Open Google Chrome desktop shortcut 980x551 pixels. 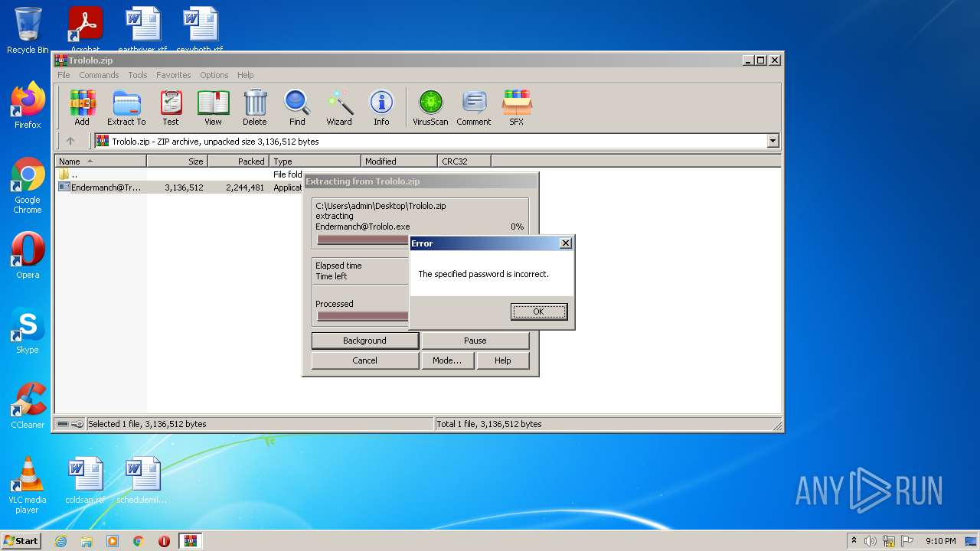coord(28,185)
